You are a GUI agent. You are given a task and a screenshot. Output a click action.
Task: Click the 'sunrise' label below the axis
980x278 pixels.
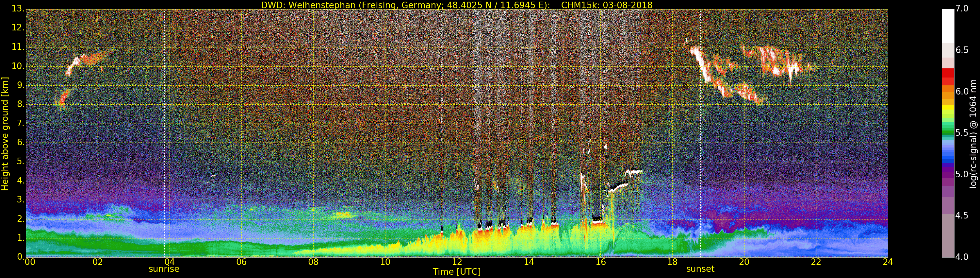pos(164,269)
